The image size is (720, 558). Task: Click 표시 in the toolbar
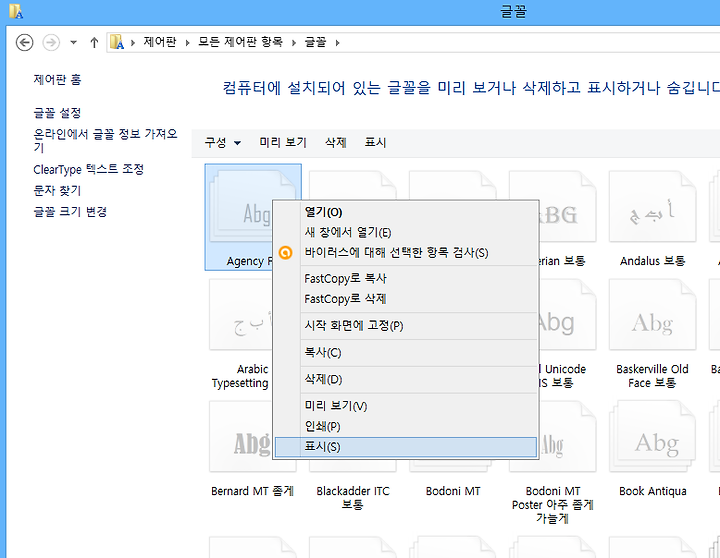(x=375, y=142)
